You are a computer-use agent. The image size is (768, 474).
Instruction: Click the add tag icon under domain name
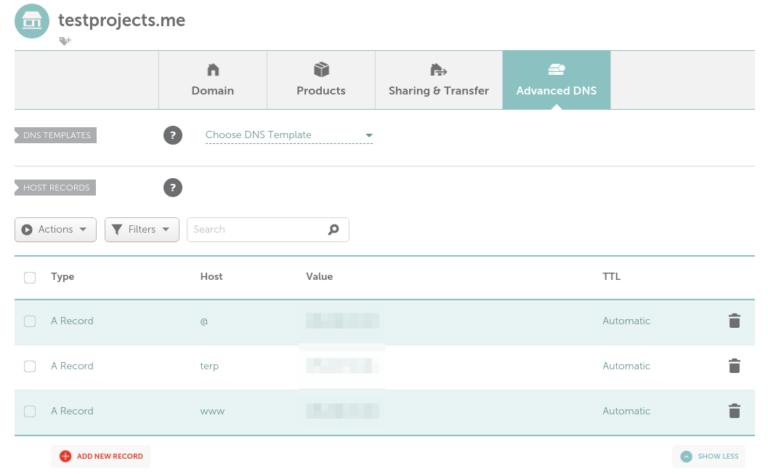(x=65, y=41)
